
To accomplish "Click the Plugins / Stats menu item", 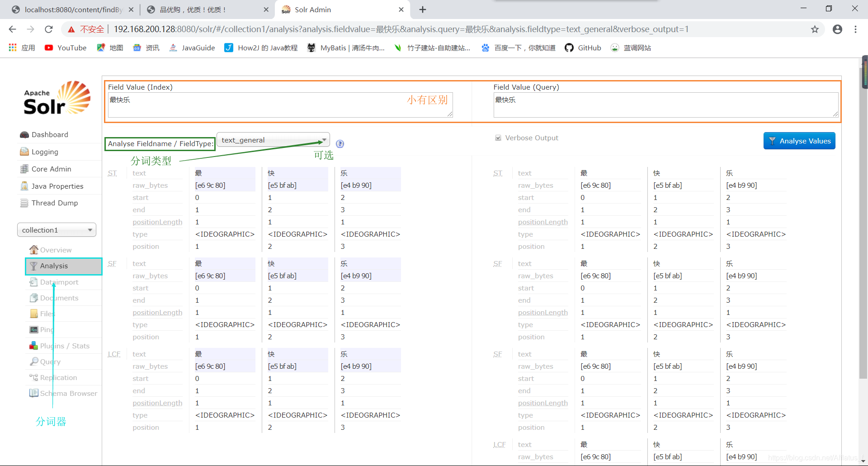I will click(x=65, y=346).
